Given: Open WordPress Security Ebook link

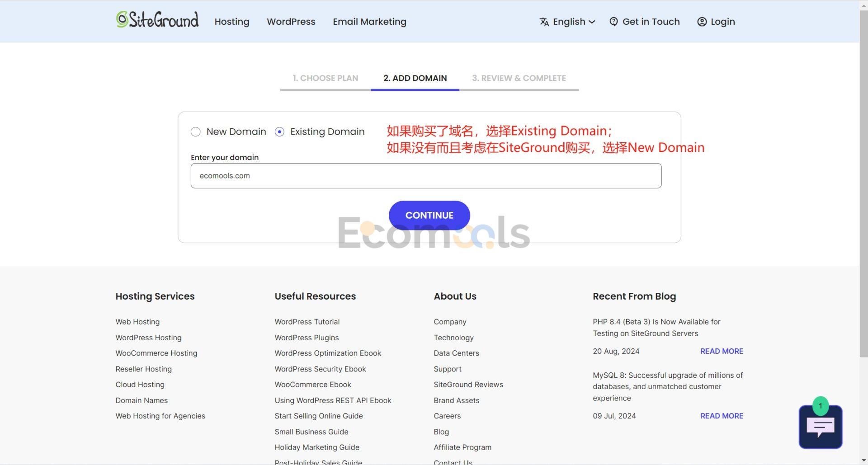Looking at the screenshot, I should (x=320, y=369).
